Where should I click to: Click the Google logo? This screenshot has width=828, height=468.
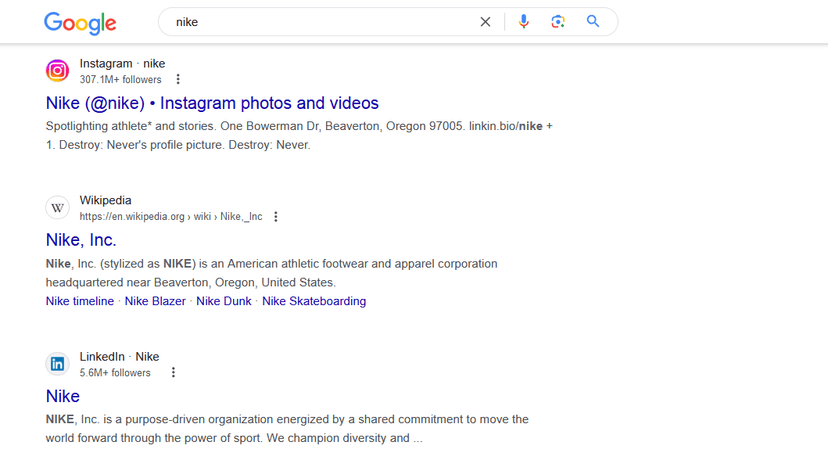pyautogui.click(x=80, y=23)
